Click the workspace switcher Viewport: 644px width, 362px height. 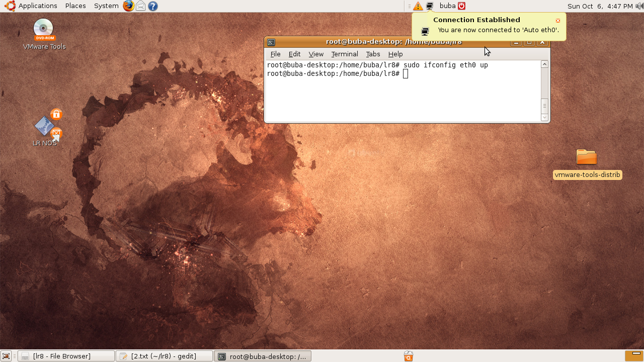[x=633, y=356]
